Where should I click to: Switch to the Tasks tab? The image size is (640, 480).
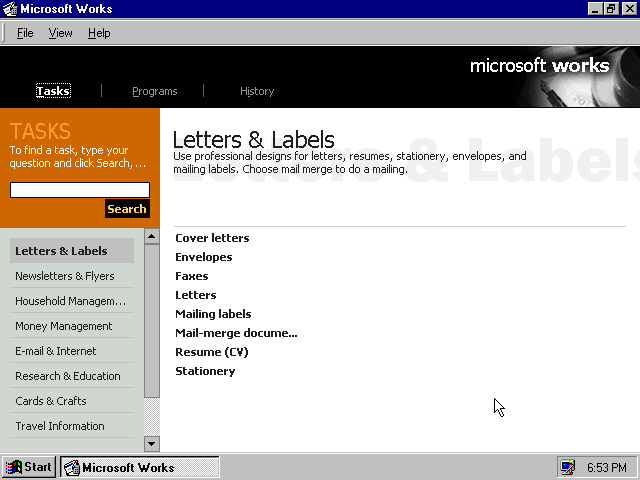53,91
